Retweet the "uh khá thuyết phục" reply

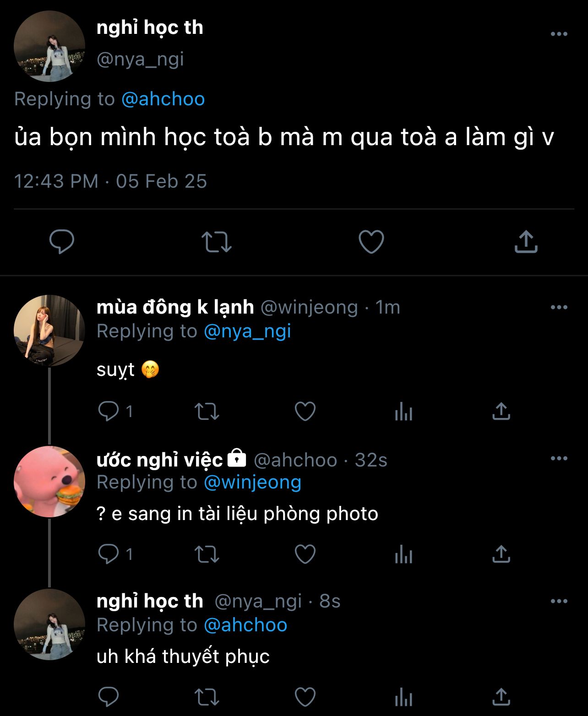click(207, 697)
